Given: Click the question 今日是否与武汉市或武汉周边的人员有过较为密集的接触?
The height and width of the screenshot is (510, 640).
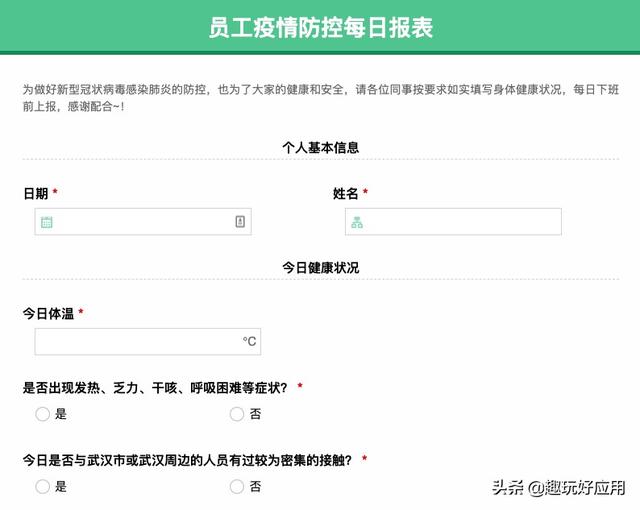Looking at the screenshot, I should tap(187, 460).
